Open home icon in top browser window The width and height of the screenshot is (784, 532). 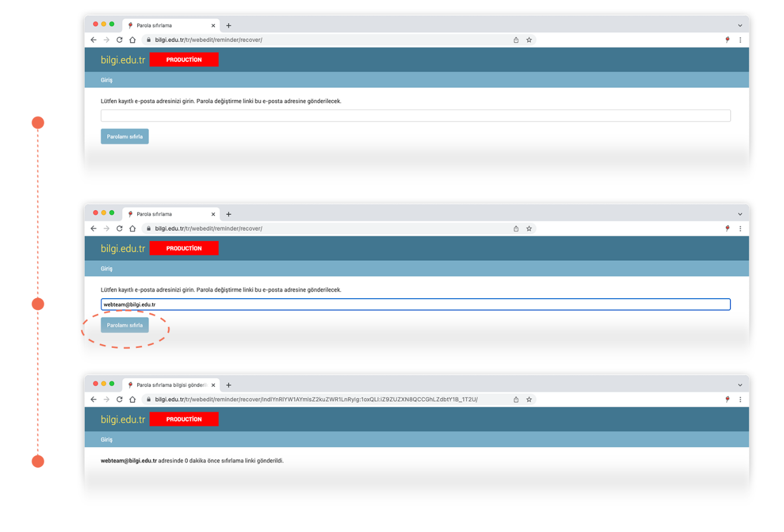(x=133, y=40)
